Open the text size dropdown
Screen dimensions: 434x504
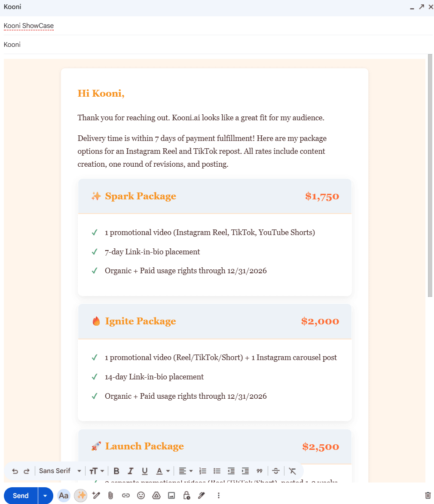96,471
